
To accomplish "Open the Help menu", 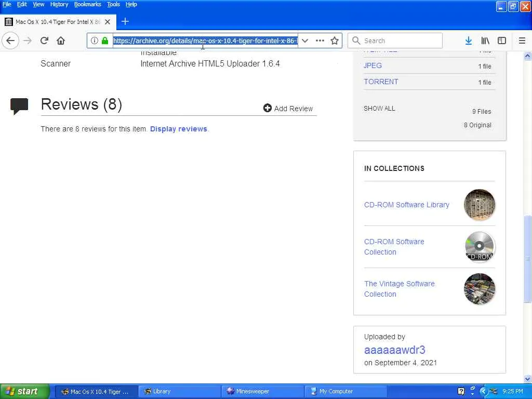I will click(x=131, y=4).
